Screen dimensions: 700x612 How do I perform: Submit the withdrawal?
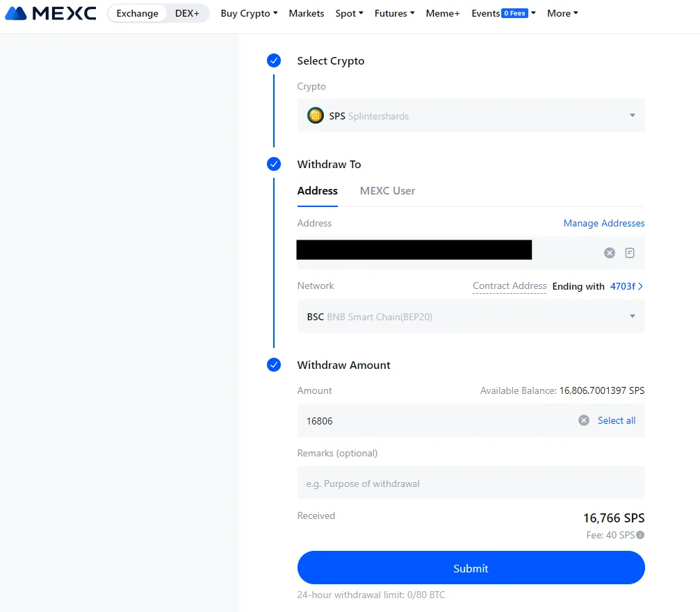(x=471, y=568)
